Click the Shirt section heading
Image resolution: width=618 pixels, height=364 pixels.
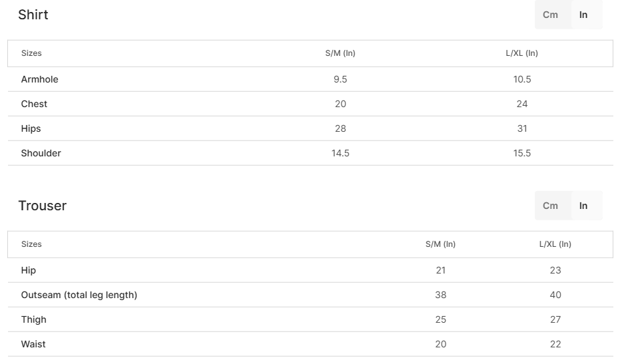(33, 15)
